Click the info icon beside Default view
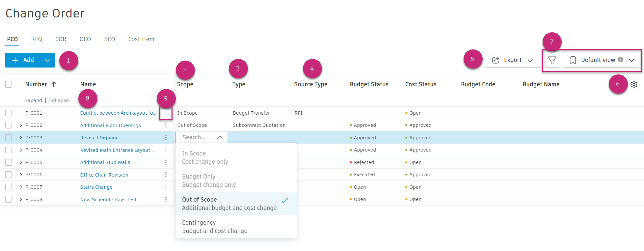This screenshot has width=644, height=251. (x=621, y=60)
